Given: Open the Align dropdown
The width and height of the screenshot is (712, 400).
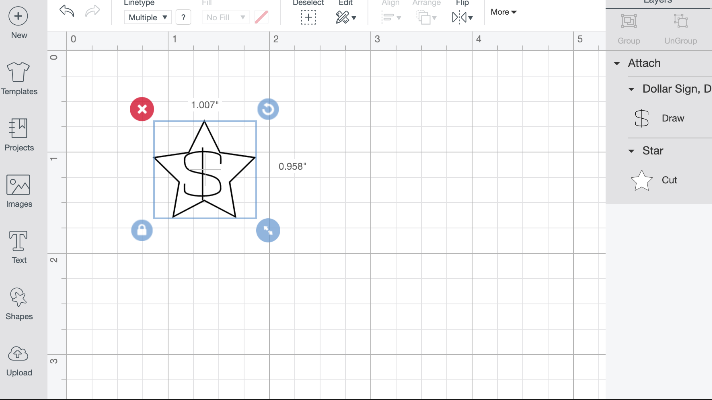Looking at the screenshot, I should (x=391, y=18).
